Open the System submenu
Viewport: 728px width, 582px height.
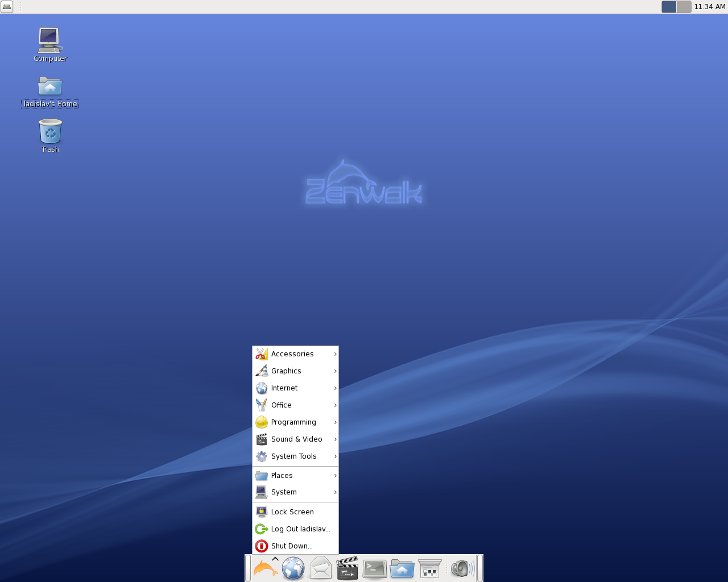pyautogui.click(x=296, y=492)
